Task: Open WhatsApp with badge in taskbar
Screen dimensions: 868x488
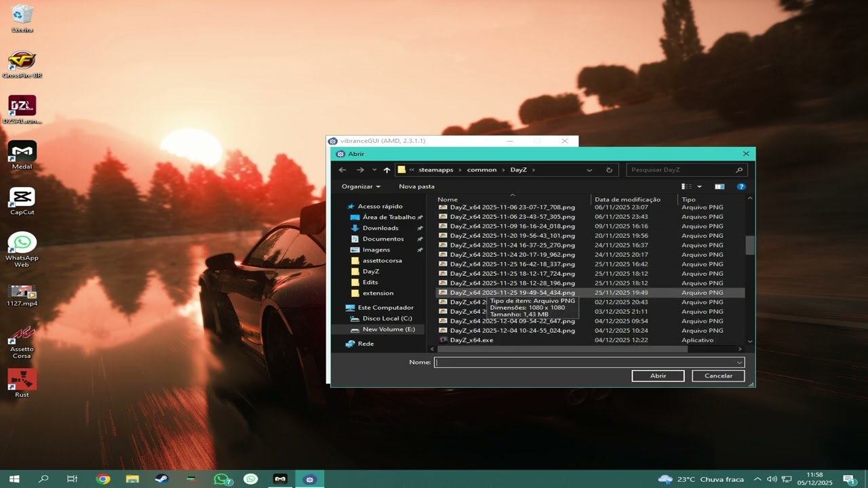Action: (x=222, y=479)
